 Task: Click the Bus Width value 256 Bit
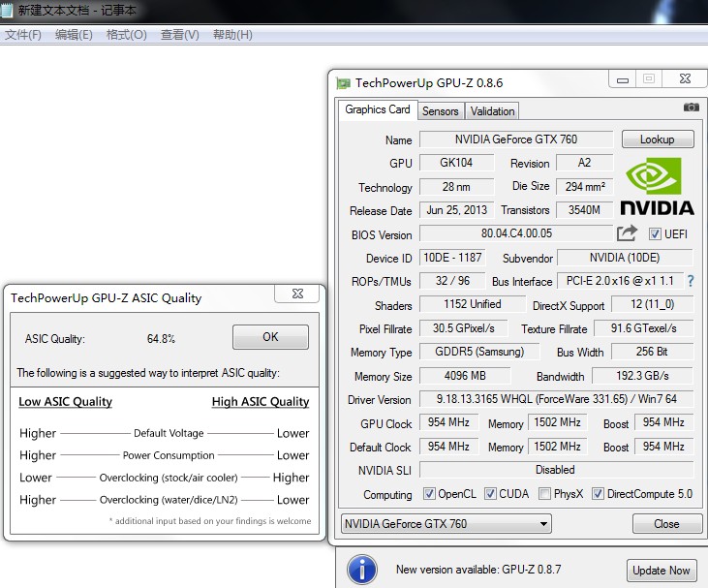click(653, 352)
